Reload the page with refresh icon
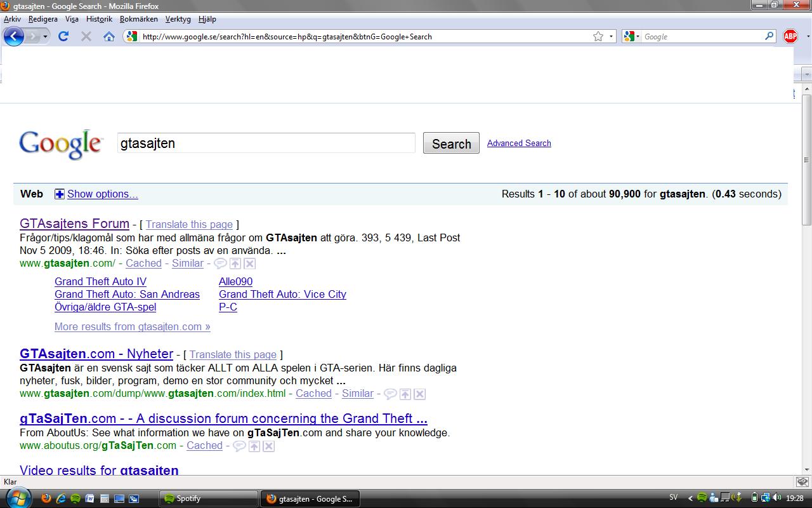The image size is (812, 508). tap(63, 36)
